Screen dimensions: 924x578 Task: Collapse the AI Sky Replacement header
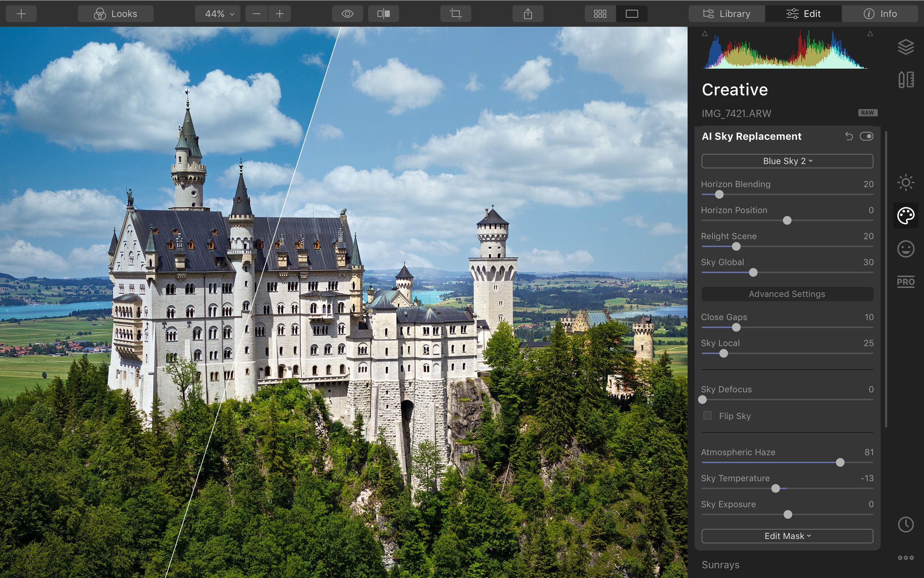point(751,137)
